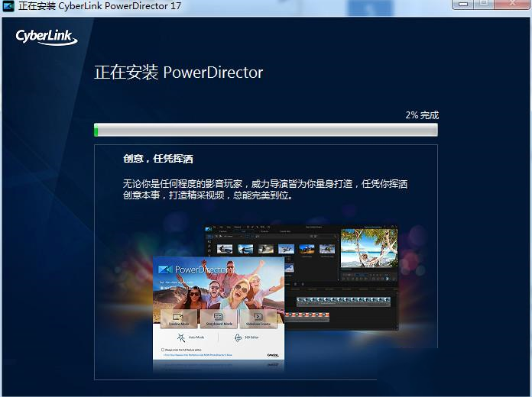
Task: Click the '正在安装 PowerDirector' page title
Action: coord(178,73)
